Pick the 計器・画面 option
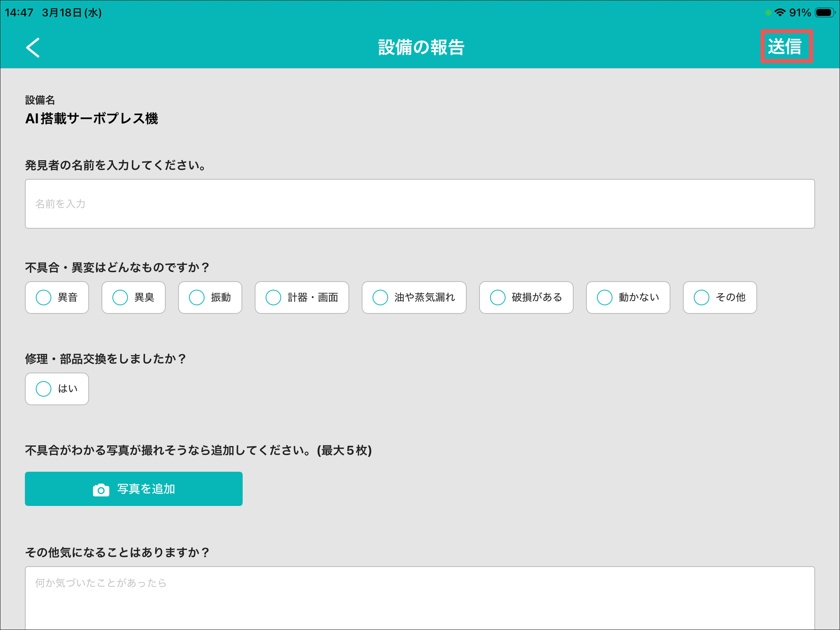Screen dimensions: 840x630 302,297
